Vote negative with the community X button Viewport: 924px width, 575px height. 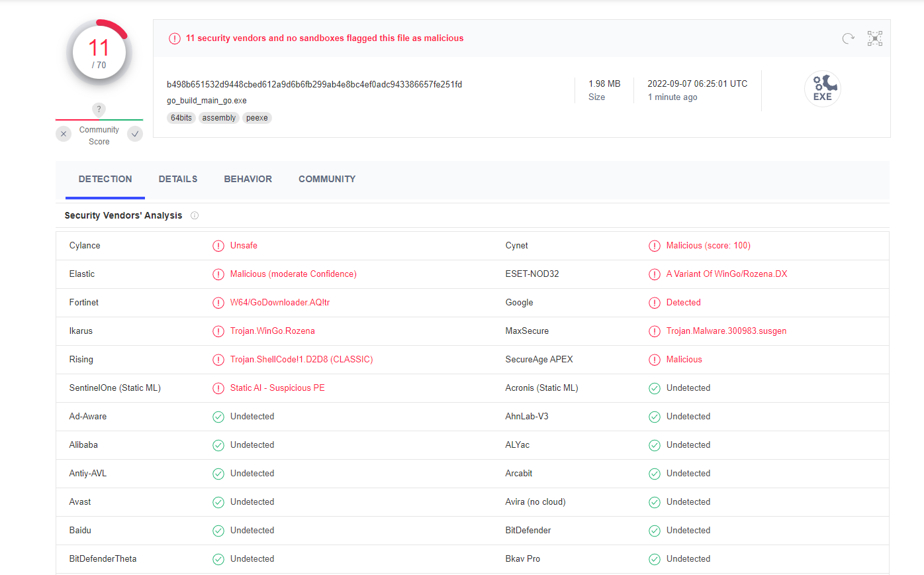(x=64, y=134)
